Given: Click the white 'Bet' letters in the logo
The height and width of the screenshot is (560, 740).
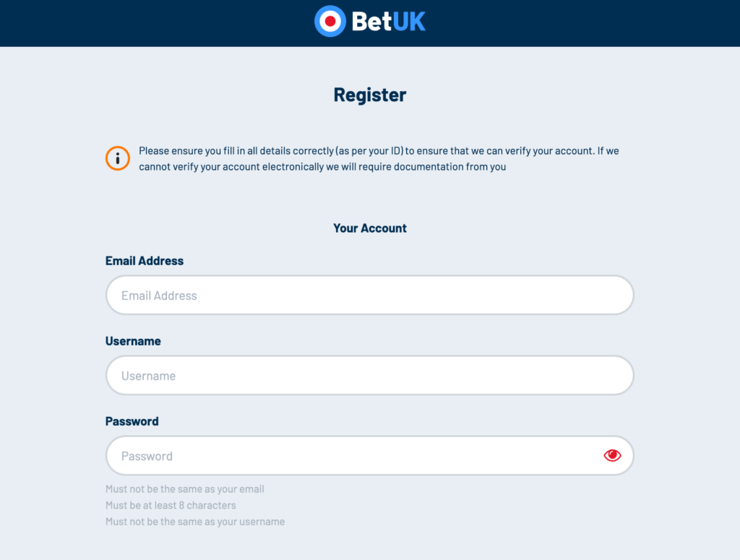Looking at the screenshot, I should coord(371,22).
